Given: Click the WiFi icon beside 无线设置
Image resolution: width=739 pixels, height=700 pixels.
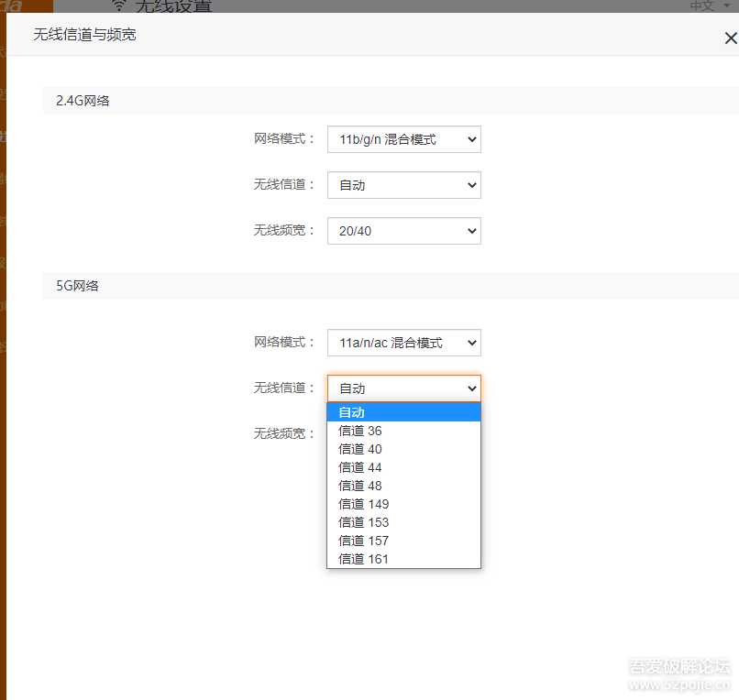Looking at the screenshot, I should 117,4.
